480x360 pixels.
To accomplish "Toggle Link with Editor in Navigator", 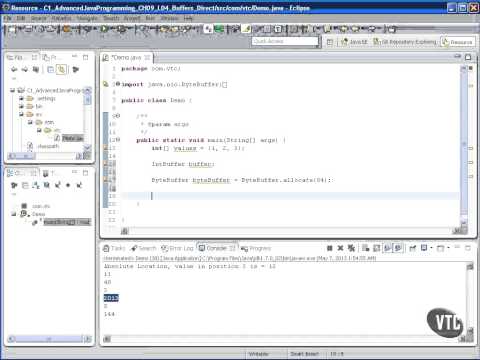I will [61, 69].
